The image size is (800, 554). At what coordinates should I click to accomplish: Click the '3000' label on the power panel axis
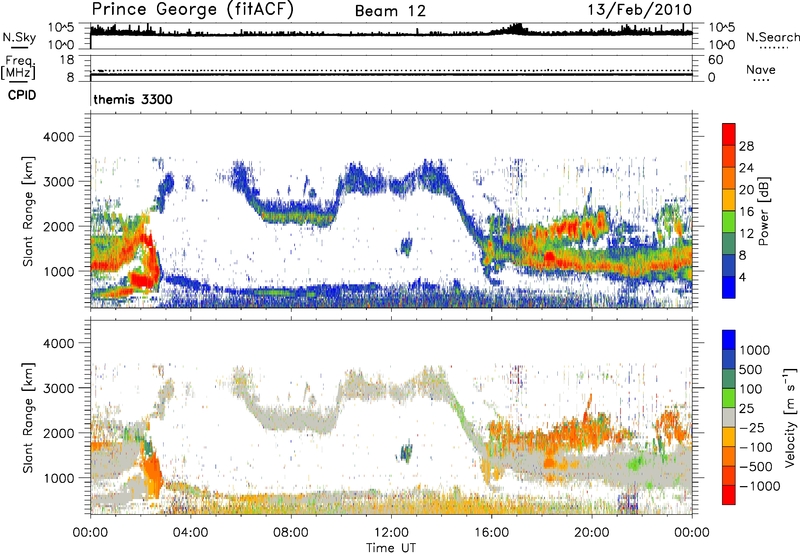coord(58,182)
